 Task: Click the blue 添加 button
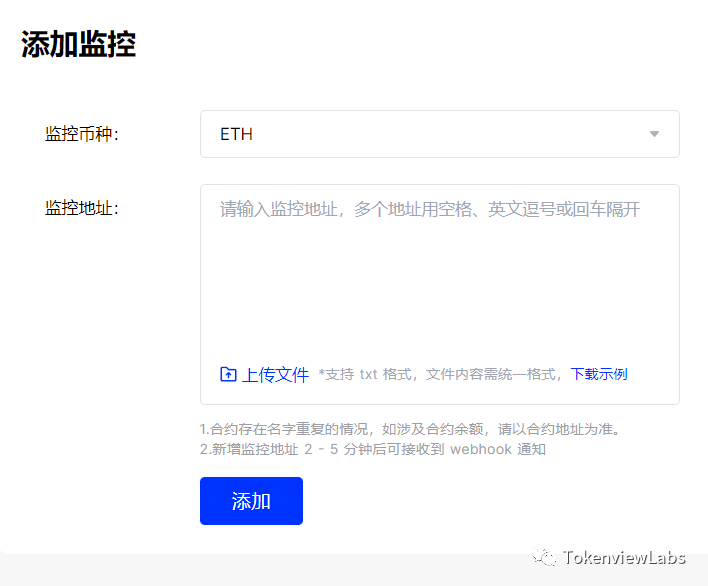pyautogui.click(x=251, y=501)
